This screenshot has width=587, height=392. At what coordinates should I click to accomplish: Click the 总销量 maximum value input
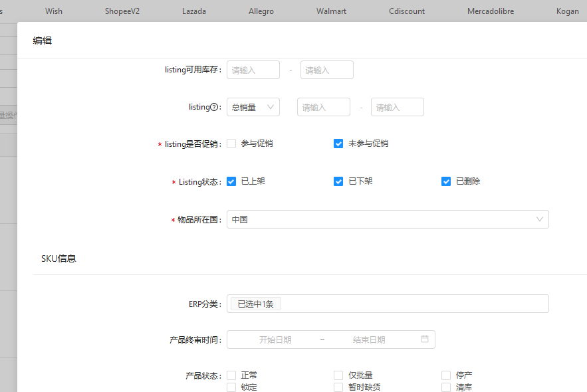point(398,108)
